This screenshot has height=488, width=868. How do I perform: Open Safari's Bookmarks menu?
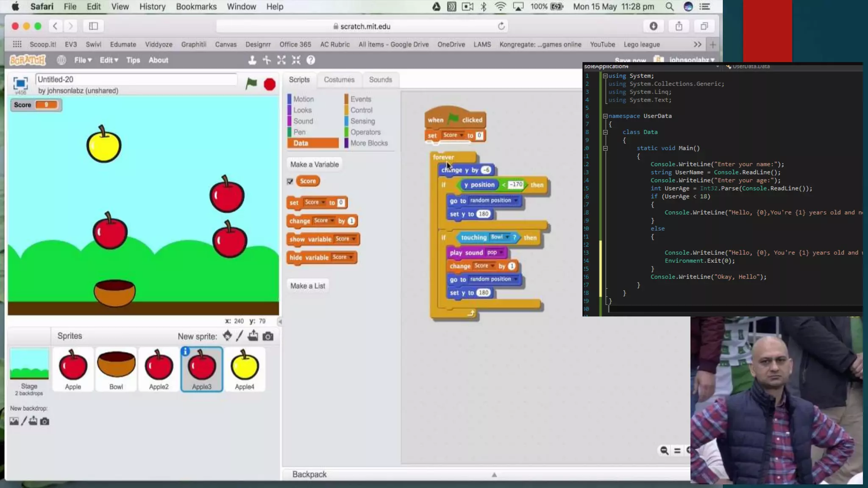click(x=196, y=6)
